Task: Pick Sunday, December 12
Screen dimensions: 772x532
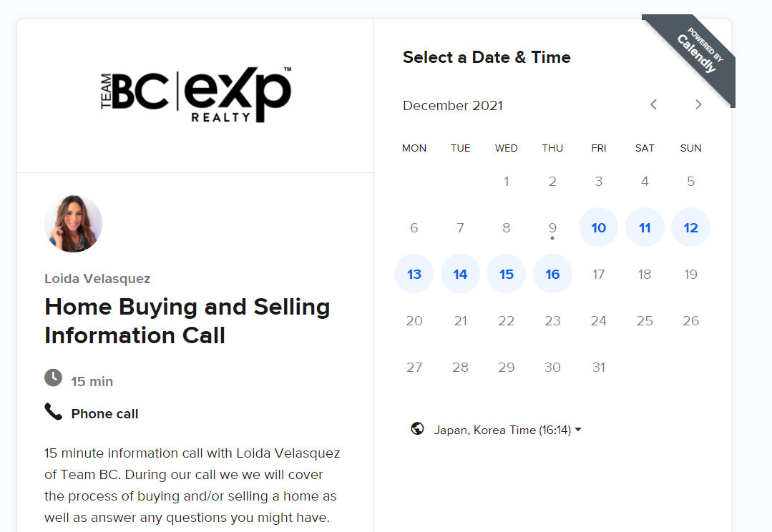Action: (x=690, y=228)
